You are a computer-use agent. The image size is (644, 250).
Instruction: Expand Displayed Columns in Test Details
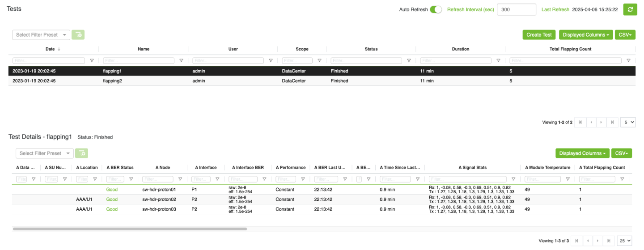582,153
